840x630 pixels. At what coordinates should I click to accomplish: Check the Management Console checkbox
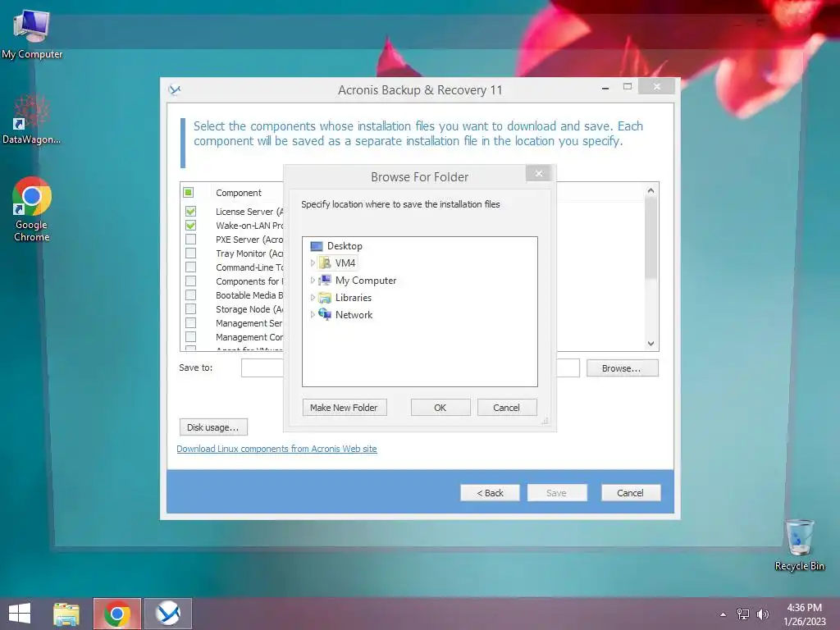coord(190,336)
